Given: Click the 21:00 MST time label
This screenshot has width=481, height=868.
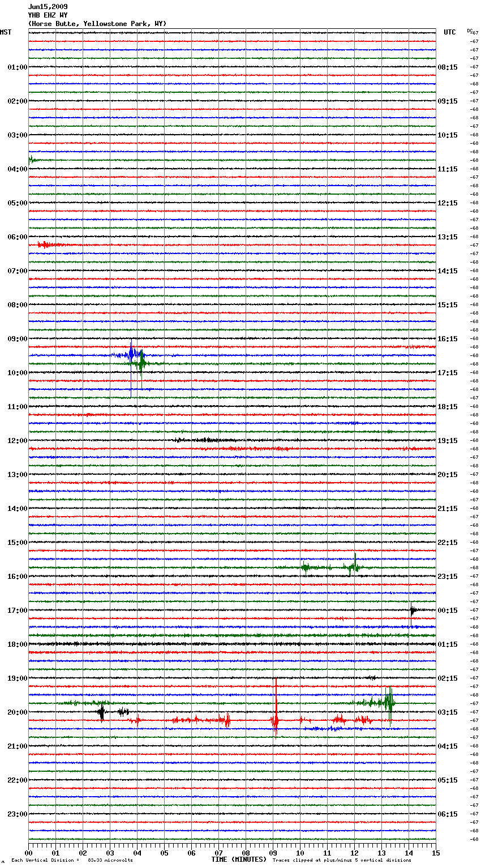Looking at the screenshot, I should [18, 746].
